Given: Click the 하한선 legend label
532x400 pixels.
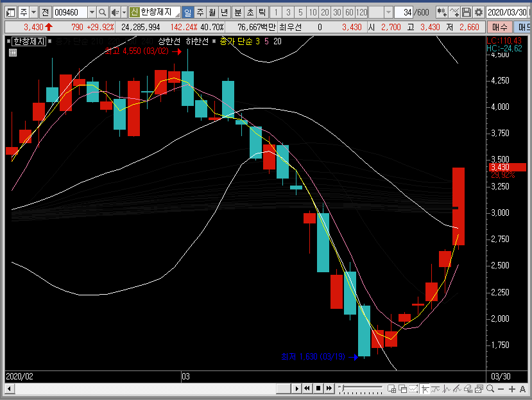Looking at the screenshot, I should [x=197, y=42].
